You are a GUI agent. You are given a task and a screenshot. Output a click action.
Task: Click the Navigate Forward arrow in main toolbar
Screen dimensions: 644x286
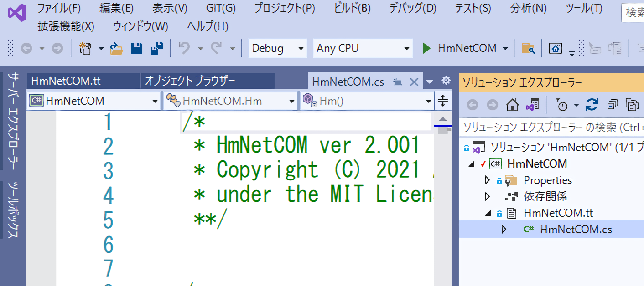(x=57, y=48)
